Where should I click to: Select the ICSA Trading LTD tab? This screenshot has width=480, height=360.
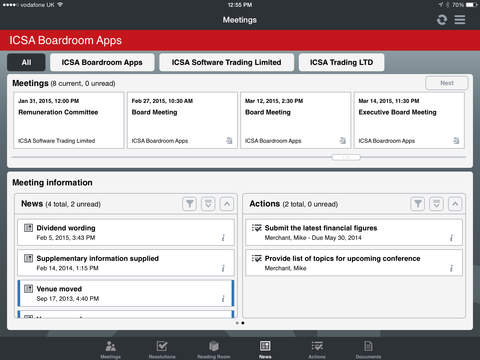[341, 62]
